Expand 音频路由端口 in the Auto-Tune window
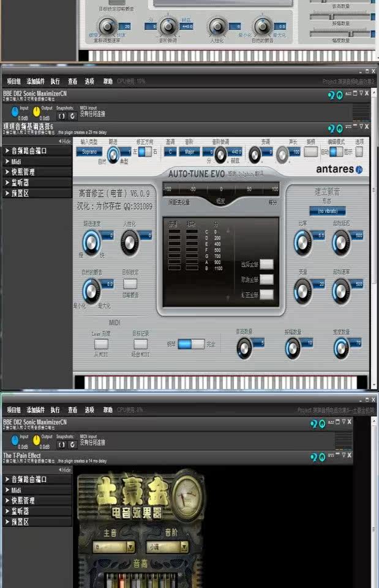The image size is (379, 588). pos(37,151)
